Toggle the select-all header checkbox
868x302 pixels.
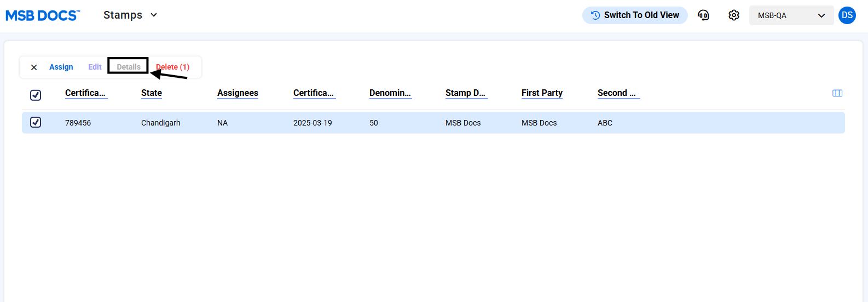pyautogui.click(x=36, y=95)
